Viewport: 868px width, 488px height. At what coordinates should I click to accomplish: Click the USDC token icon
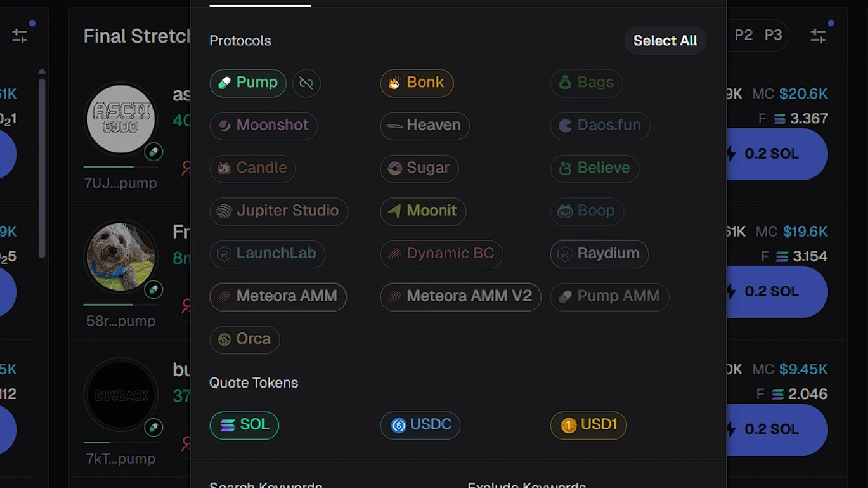pos(399,425)
